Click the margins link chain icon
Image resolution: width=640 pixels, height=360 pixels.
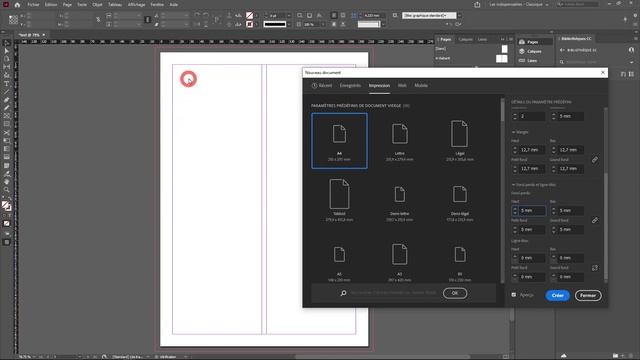(595, 160)
